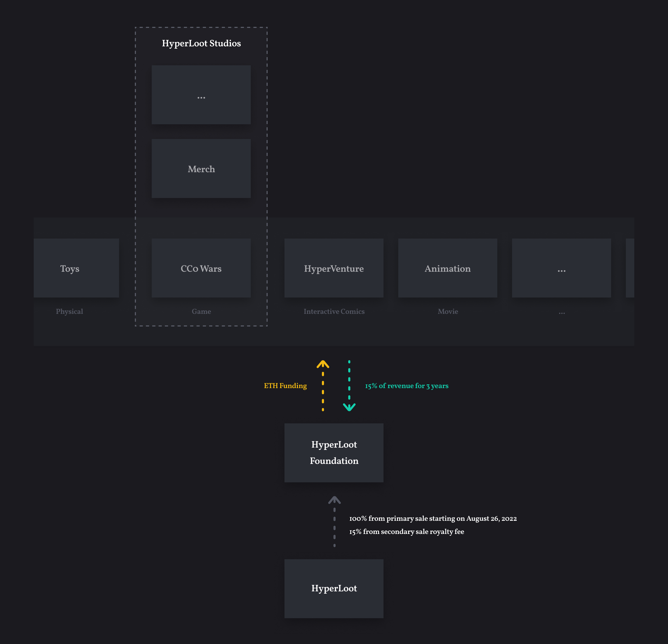Click the primary sale August 26, 2022 text
The image size is (668, 644).
433,518
